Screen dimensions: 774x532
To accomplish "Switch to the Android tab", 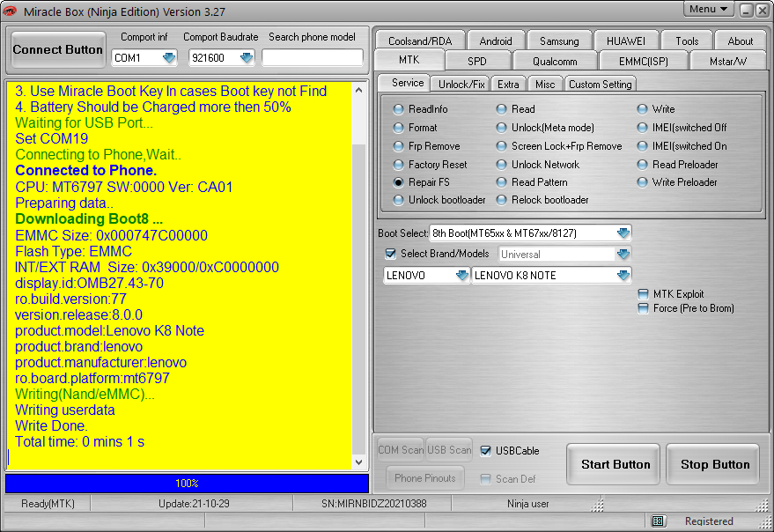I will pyautogui.click(x=496, y=41).
